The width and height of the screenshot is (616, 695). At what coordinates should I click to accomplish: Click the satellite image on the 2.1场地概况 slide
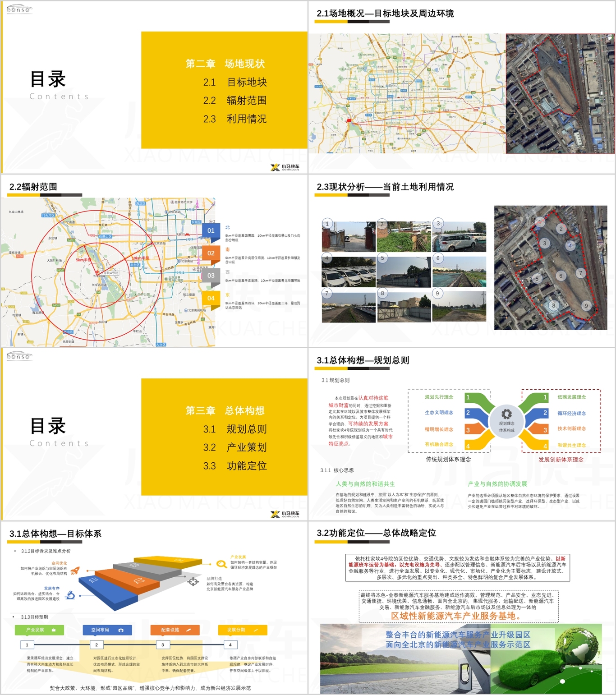tap(560, 93)
